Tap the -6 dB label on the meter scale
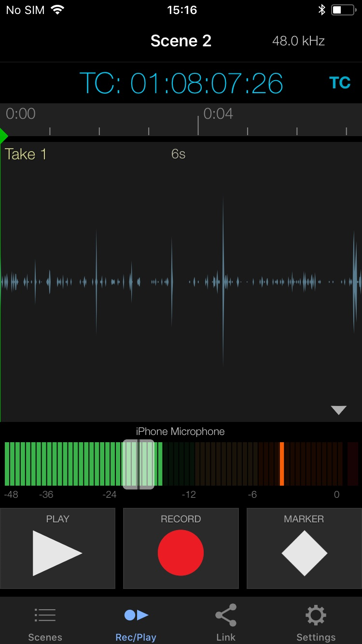Screen dimensions: 362x644 coord(252,494)
